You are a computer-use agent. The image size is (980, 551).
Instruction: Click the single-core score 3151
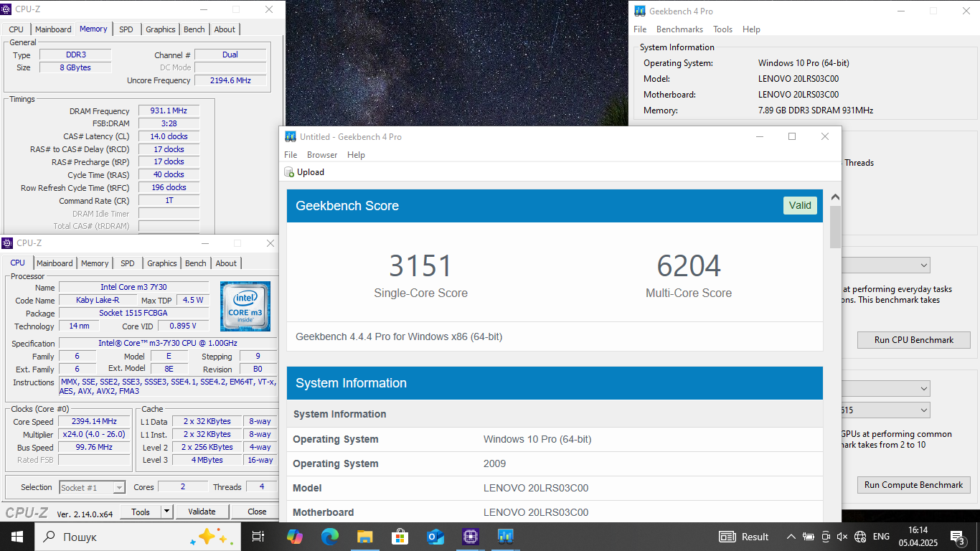tap(420, 266)
